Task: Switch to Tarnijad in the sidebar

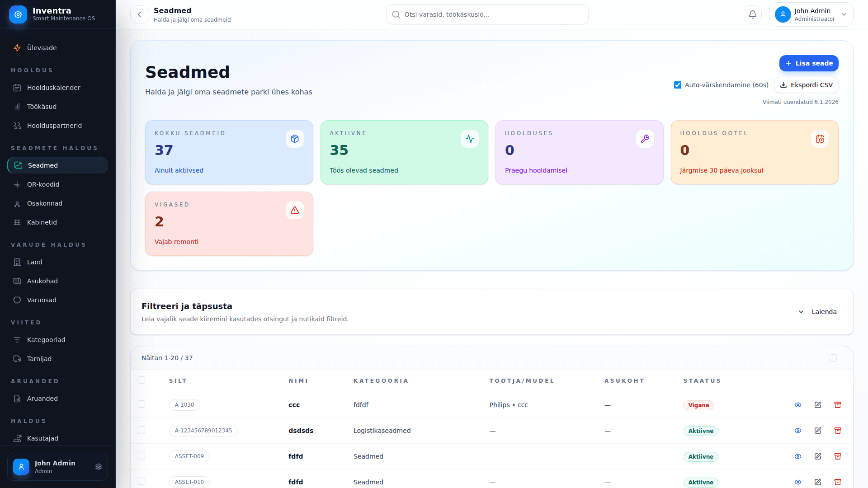Action: click(x=39, y=358)
